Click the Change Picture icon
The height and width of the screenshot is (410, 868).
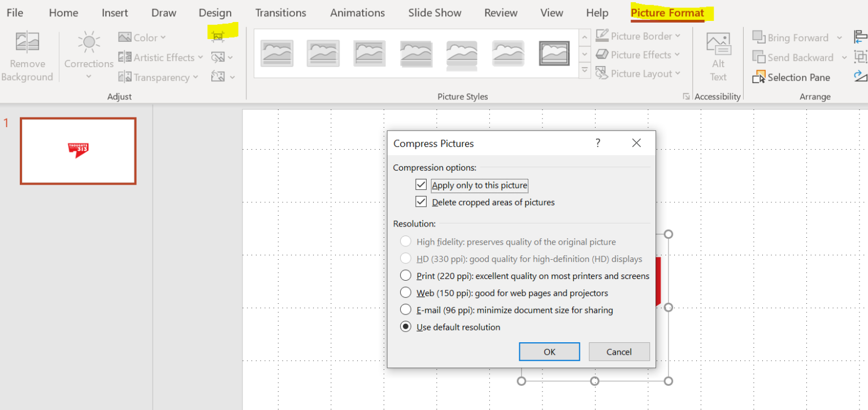coord(222,57)
